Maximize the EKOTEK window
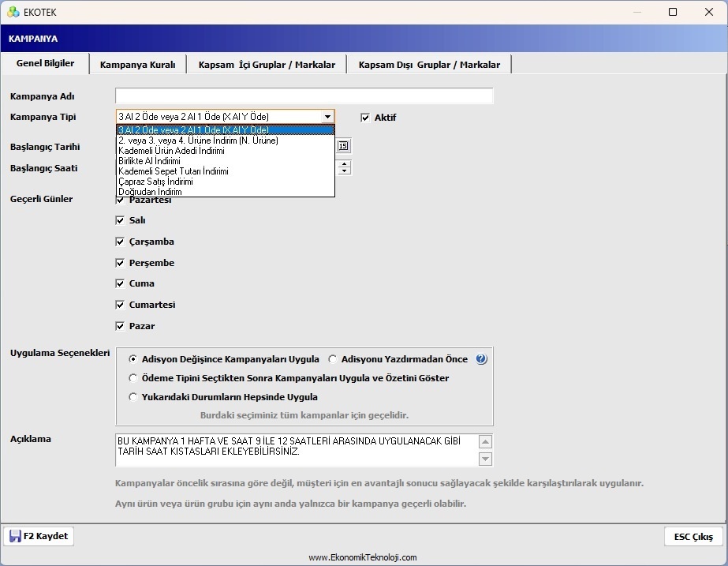Image resolution: width=728 pixels, height=566 pixels. pos(672,12)
